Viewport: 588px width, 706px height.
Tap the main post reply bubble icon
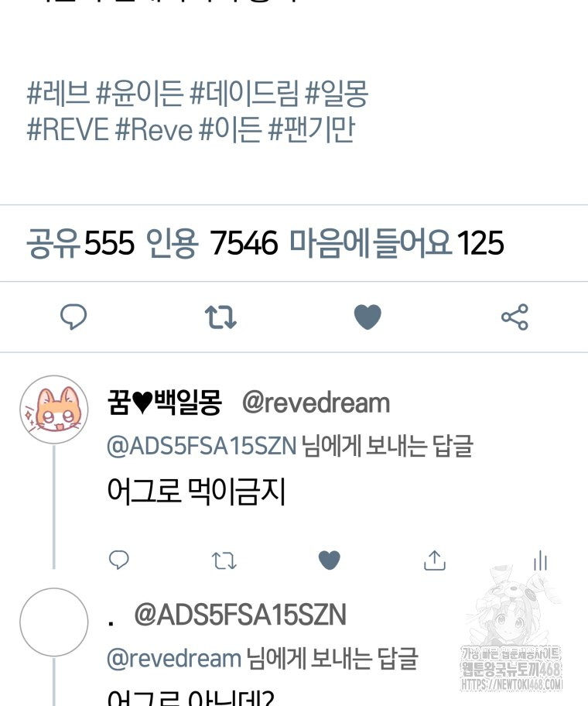(x=73, y=317)
